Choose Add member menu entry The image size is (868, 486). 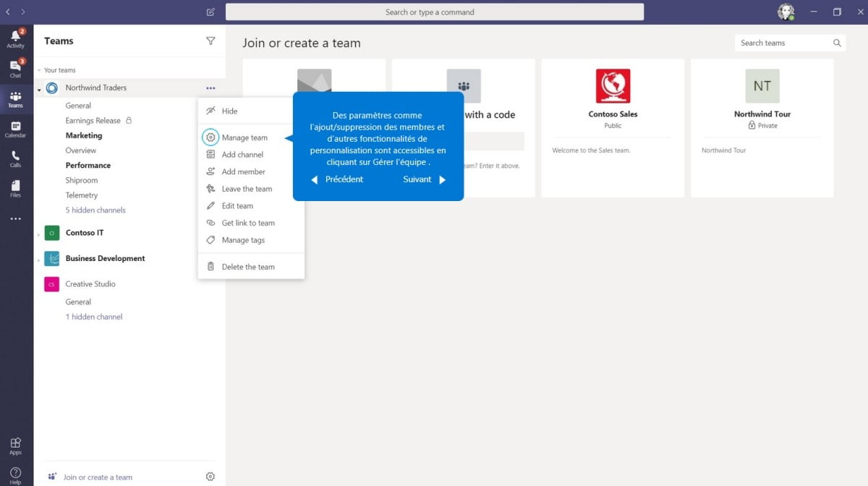point(251,171)
